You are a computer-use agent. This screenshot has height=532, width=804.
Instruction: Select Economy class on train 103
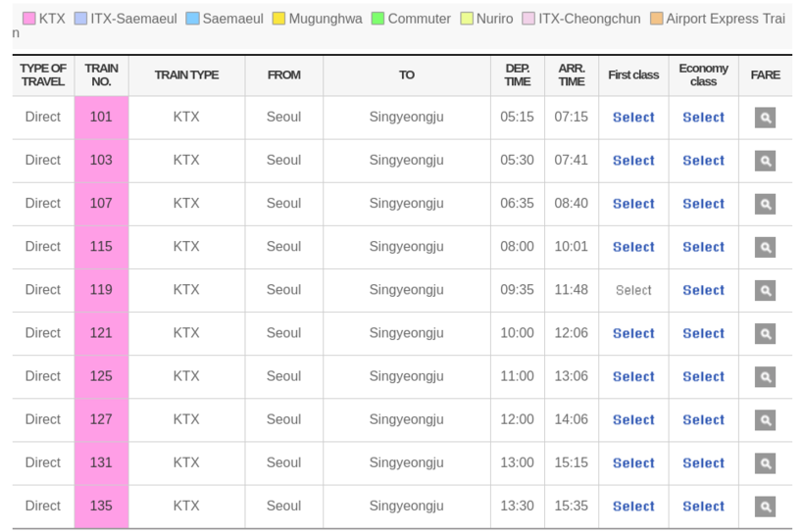703,161
